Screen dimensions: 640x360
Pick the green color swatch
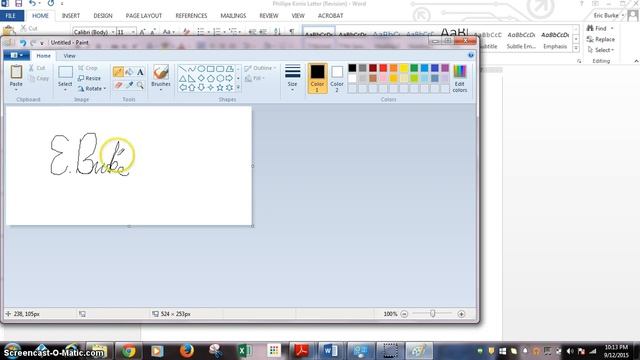(414, 68)
